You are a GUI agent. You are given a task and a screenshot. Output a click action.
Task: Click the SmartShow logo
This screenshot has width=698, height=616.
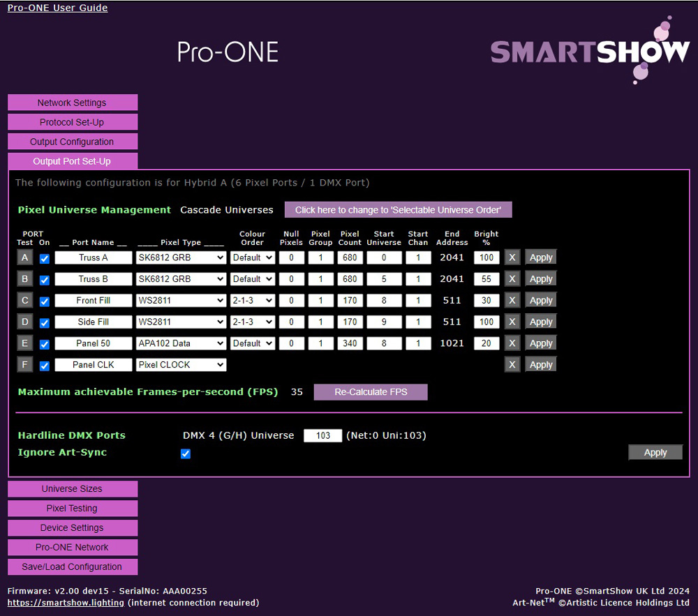(590, 52)
